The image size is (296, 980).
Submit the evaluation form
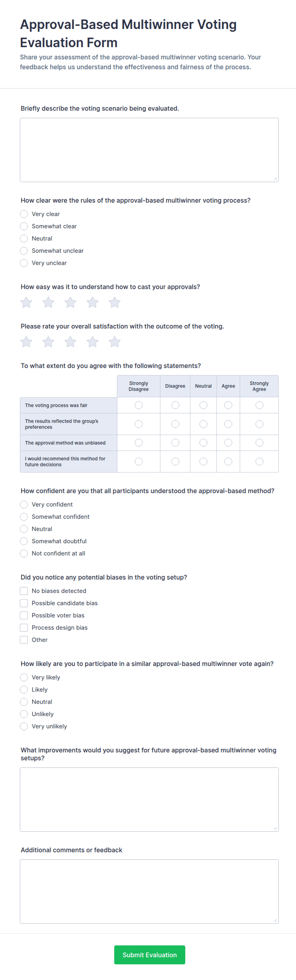pos(150,955)
